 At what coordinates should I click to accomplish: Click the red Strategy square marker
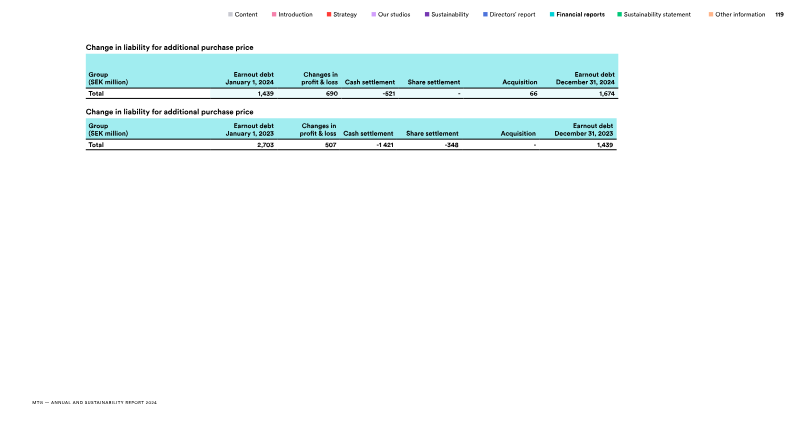[328, 15]
